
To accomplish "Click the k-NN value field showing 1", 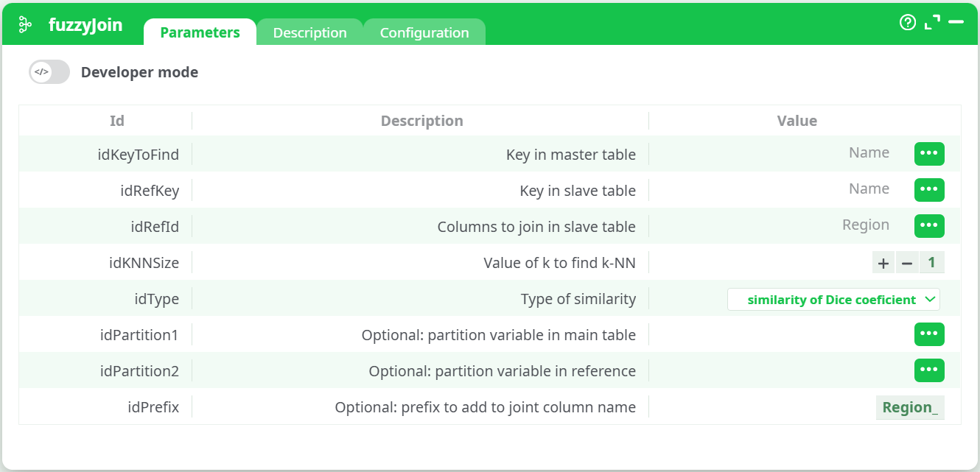I will coord(931,263).
